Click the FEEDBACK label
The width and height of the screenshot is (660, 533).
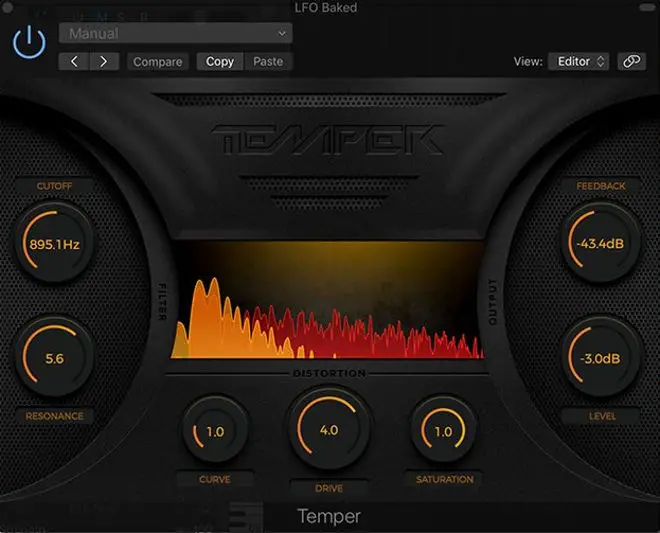pyautogui.click(x=601, y=186)
